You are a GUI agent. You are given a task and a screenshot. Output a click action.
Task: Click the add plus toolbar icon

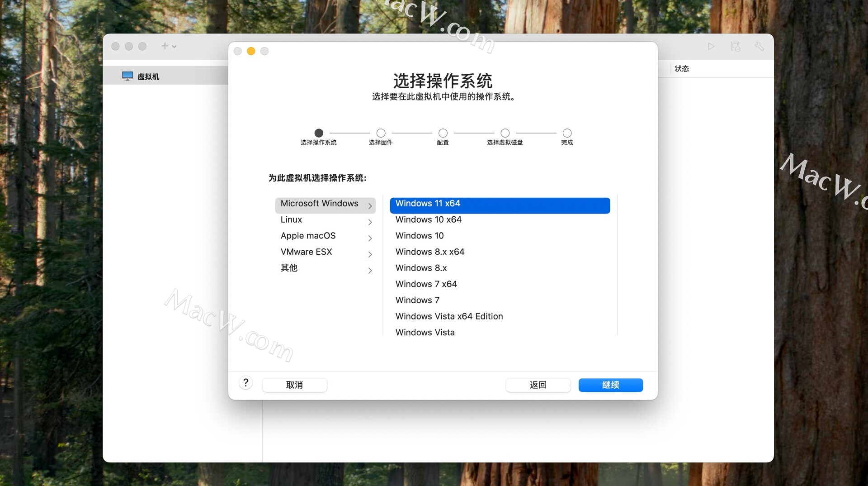[165, 46]
